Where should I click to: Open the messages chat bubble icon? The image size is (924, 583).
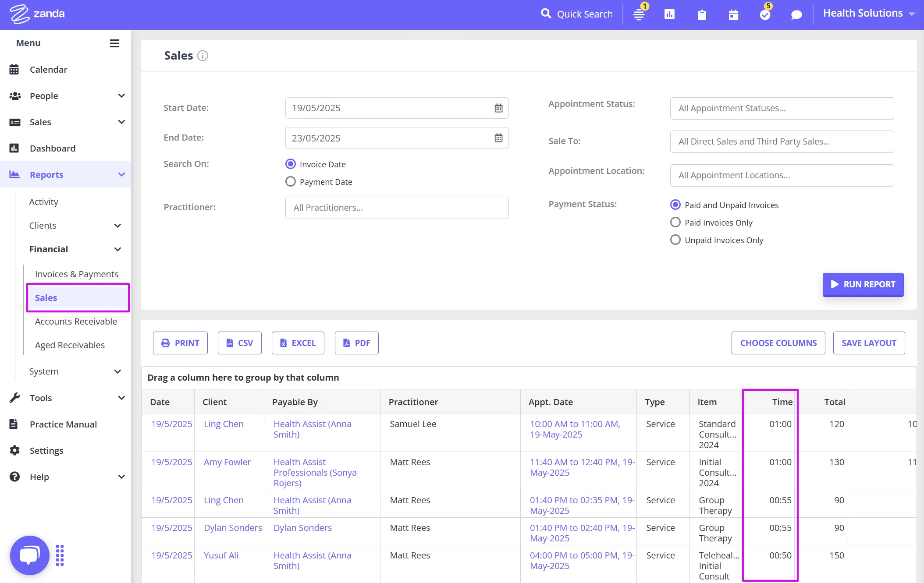click(x=796, y=15)
